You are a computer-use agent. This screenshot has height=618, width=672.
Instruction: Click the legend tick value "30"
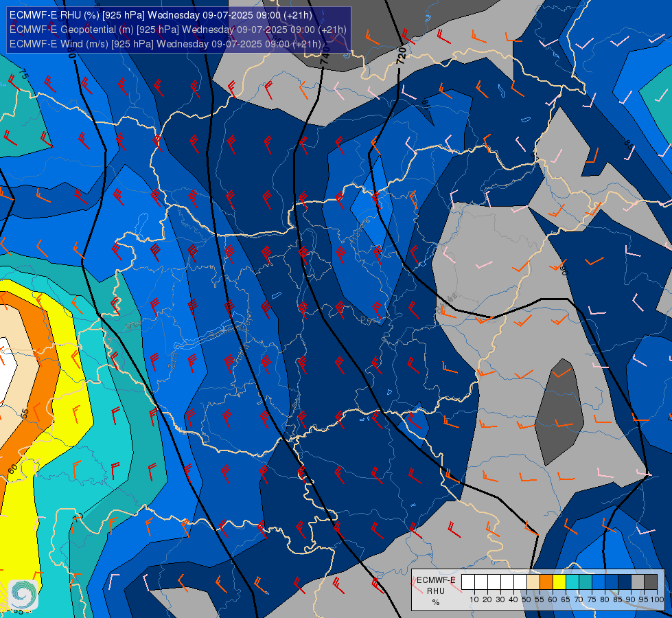coord(500,599)
